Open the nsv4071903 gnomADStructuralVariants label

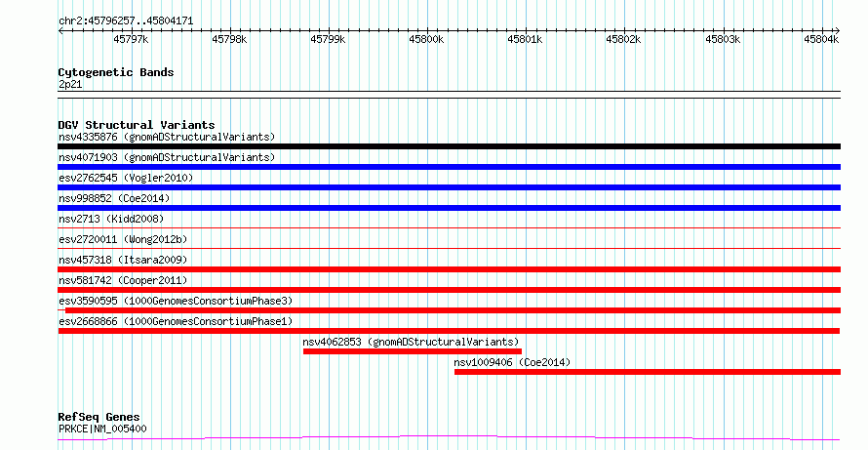point(167,157)
